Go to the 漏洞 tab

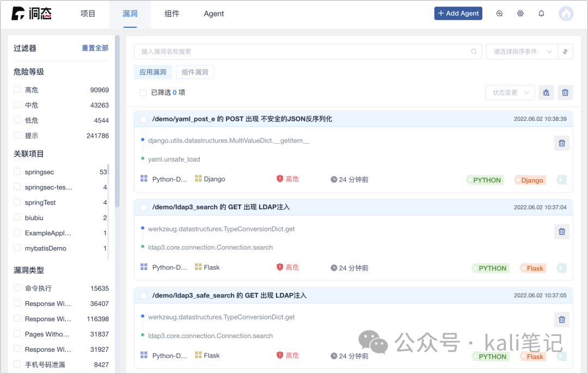130,14
